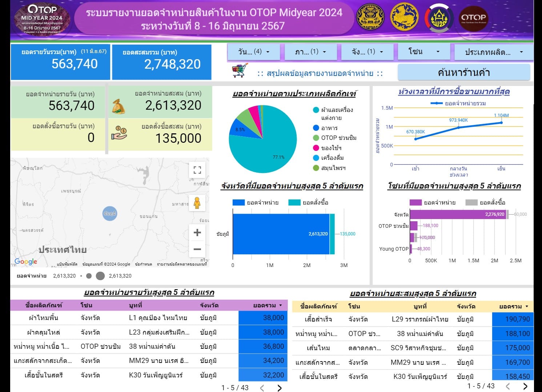Open the map fullscreen view icon
Image resolution: width=542 pixels, height=392 pixels.
tap(197, 170)
